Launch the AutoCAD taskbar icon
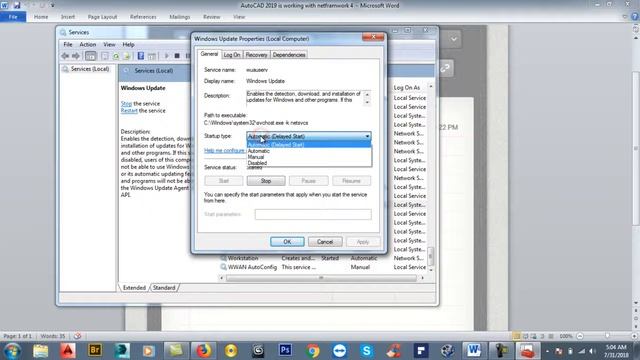This screenshot has width=640, height=360. [x=68, y=351]
